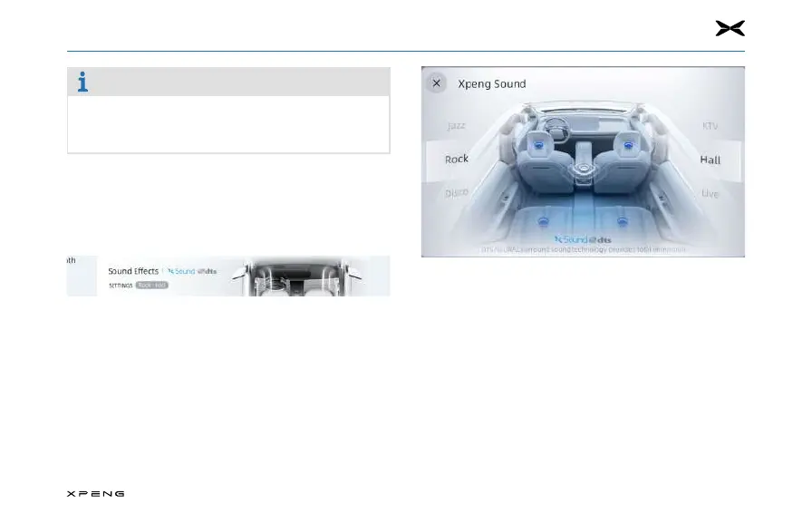Click the front-right headrest speaker icon
Screen dimensions: 812x514
tap(628, 146)
